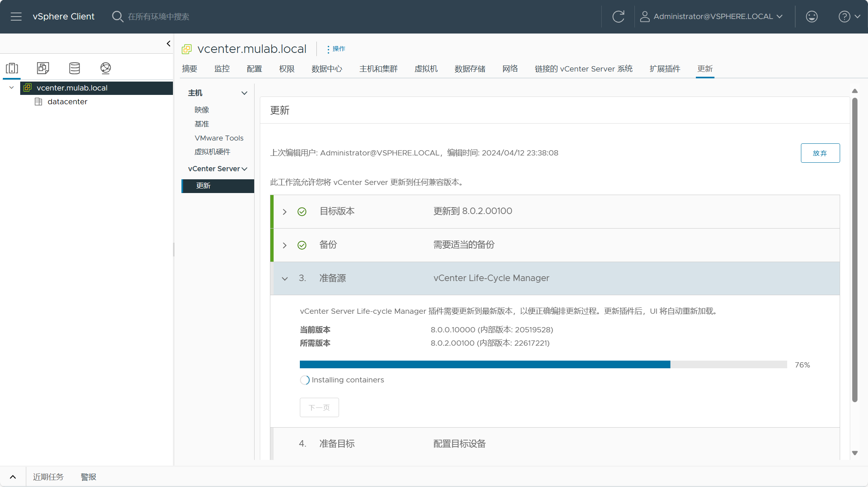868x487 pixels.
Task: Switch to Networking inventory view
Action: [x=105, y=68]
